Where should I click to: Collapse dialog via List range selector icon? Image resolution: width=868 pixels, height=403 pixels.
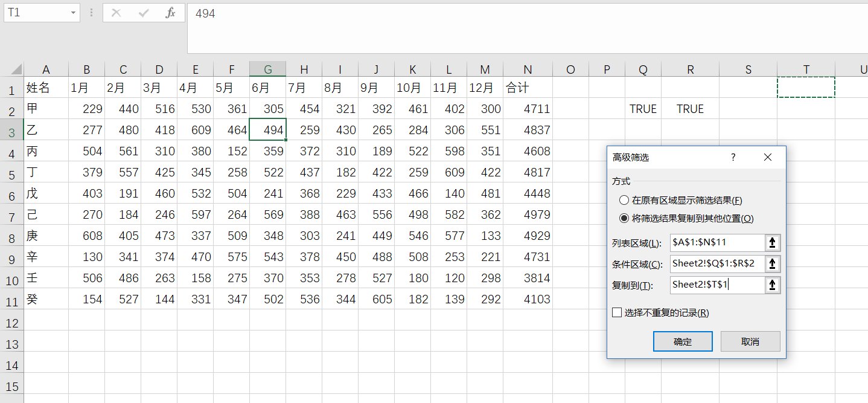(773, 243)
